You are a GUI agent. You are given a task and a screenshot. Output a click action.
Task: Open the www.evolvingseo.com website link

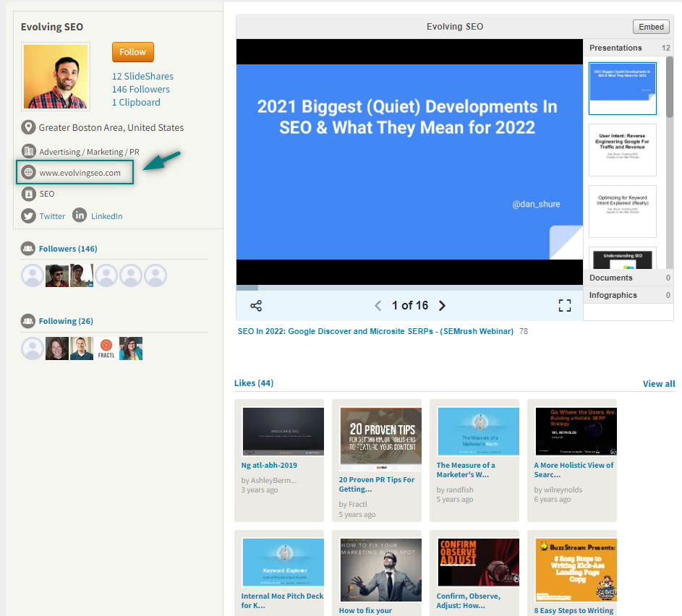[80, 173]
